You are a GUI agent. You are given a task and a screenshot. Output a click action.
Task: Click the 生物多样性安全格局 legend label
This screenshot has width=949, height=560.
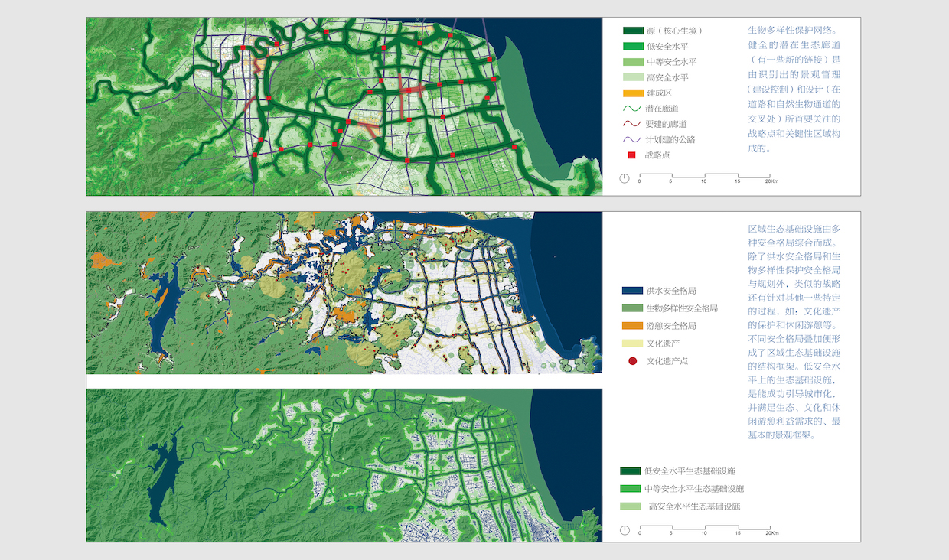(x=683, y=308)
